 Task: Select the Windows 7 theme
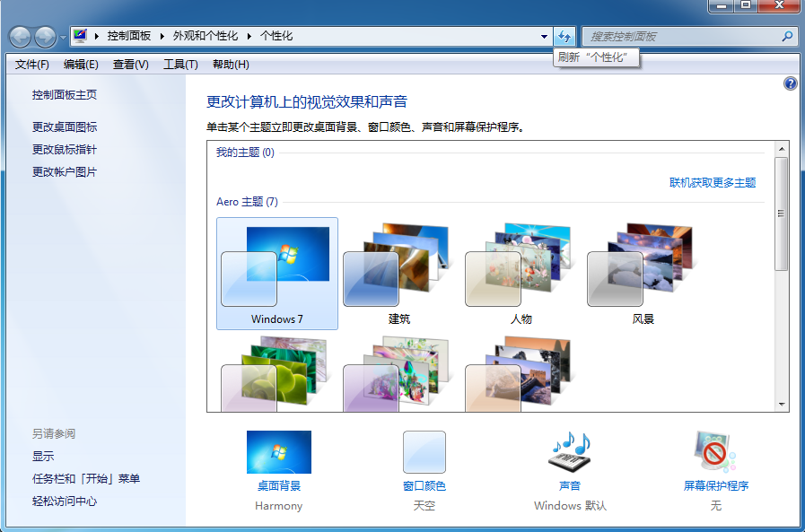277,273
